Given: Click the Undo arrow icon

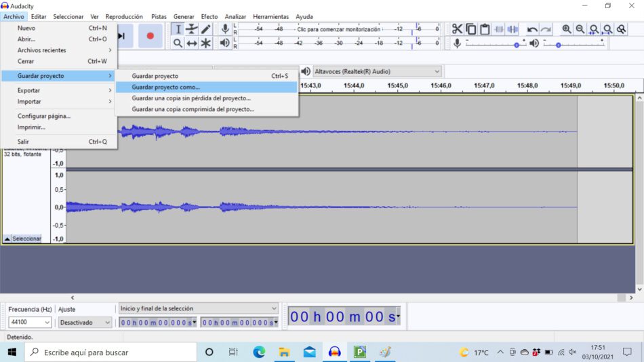Looking at the screenshot, I should [532, 29].
